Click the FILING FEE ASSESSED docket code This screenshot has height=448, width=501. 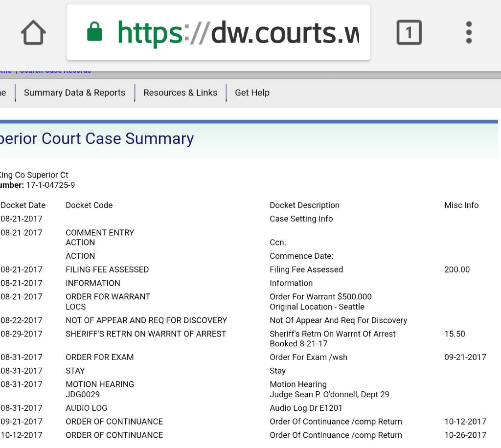107,270
